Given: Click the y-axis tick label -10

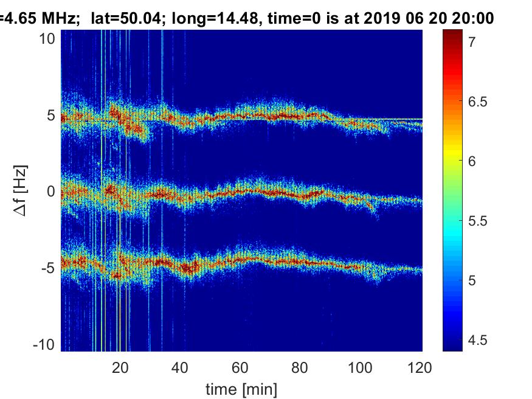Looking at the screenshot, I should pos(46,344).
